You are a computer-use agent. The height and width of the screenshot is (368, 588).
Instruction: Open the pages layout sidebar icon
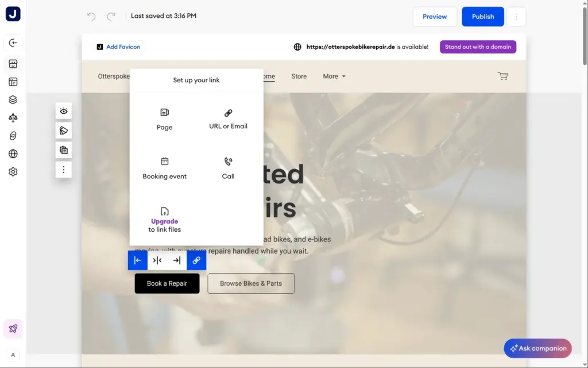point(13,82)
